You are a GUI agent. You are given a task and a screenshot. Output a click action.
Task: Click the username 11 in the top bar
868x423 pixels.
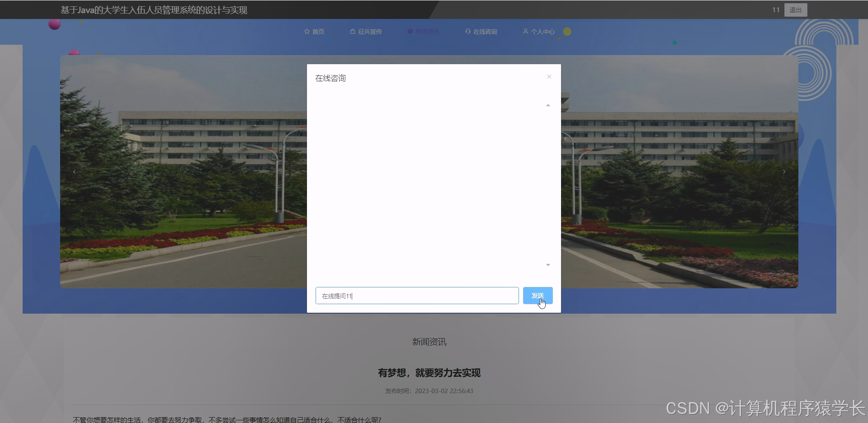[x=775, y=9]
